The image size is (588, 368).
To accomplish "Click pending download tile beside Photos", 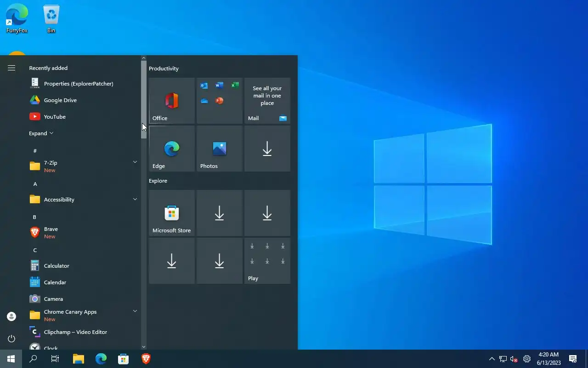I will point(267,149).
